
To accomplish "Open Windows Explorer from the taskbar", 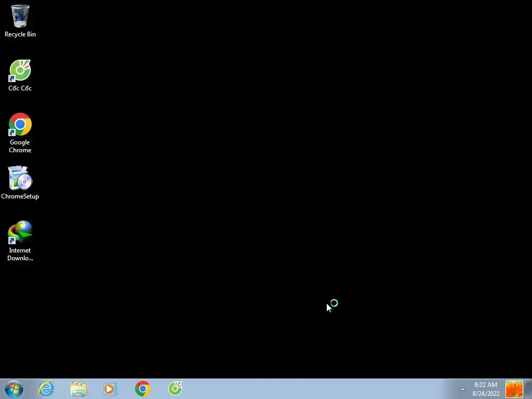I will (78, 389).
